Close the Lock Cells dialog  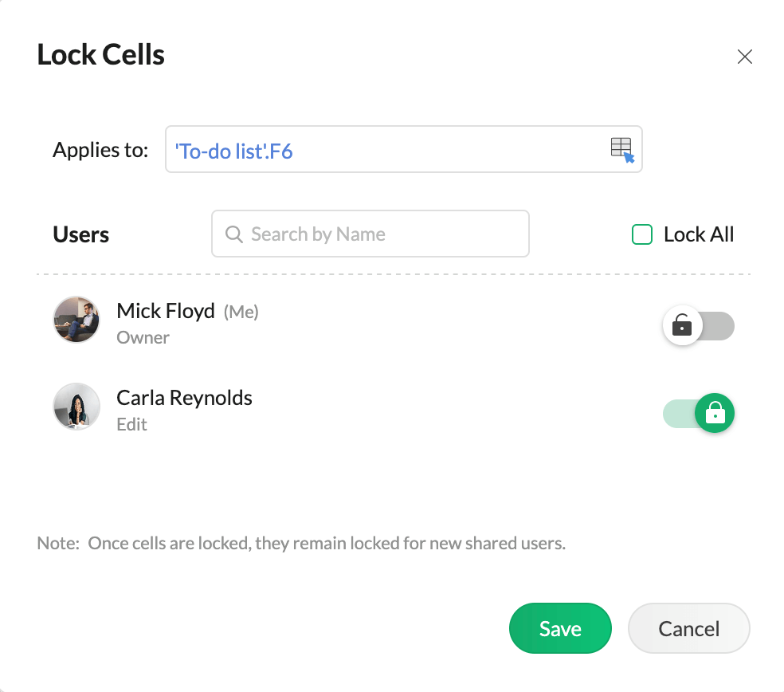tap(745, 57)
